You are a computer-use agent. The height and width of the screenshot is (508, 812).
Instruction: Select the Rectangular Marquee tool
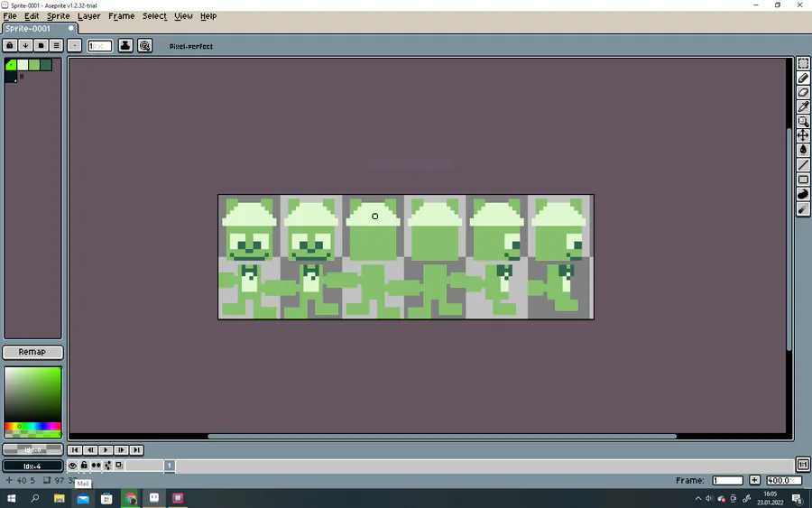click(803, 63)
